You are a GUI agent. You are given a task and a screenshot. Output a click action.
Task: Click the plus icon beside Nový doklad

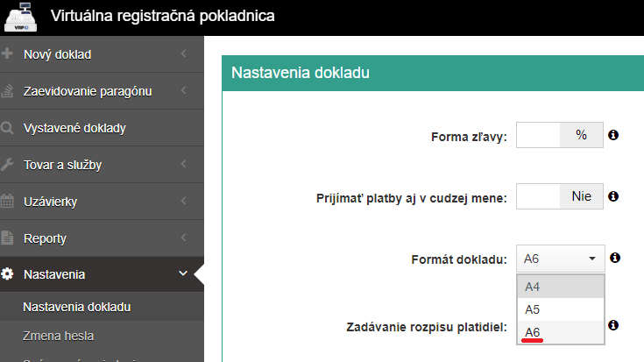pos(8,55)
